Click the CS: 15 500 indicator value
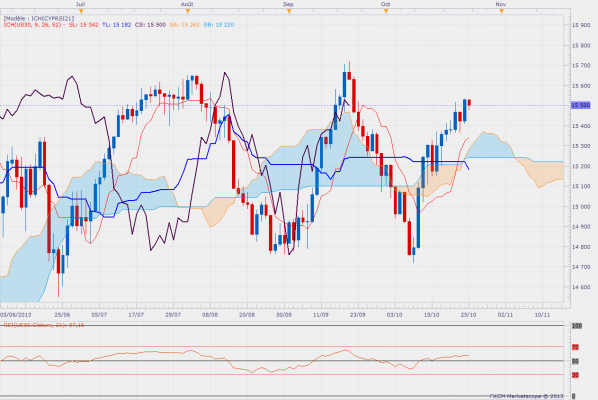The image size is (598, 400). tap(151, 25)
